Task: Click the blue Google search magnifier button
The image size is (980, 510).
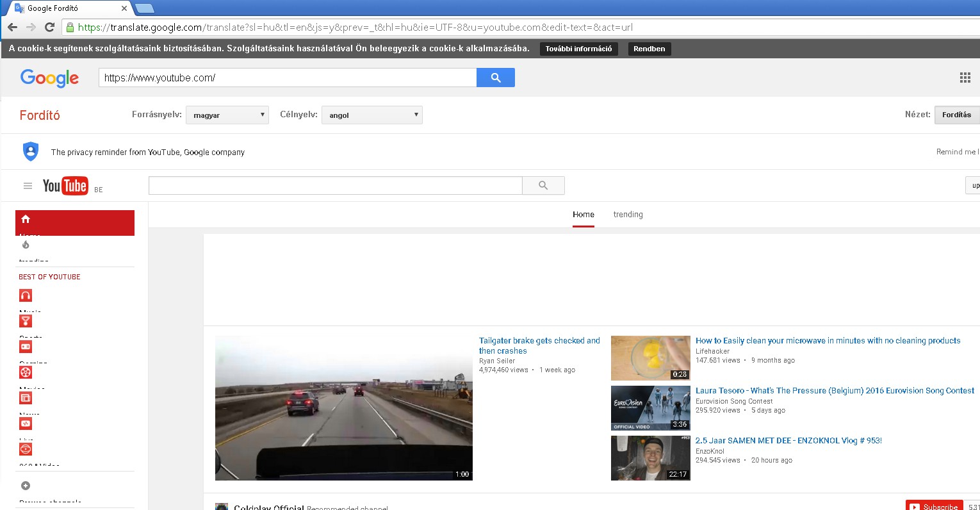Action: click(496, 78)
